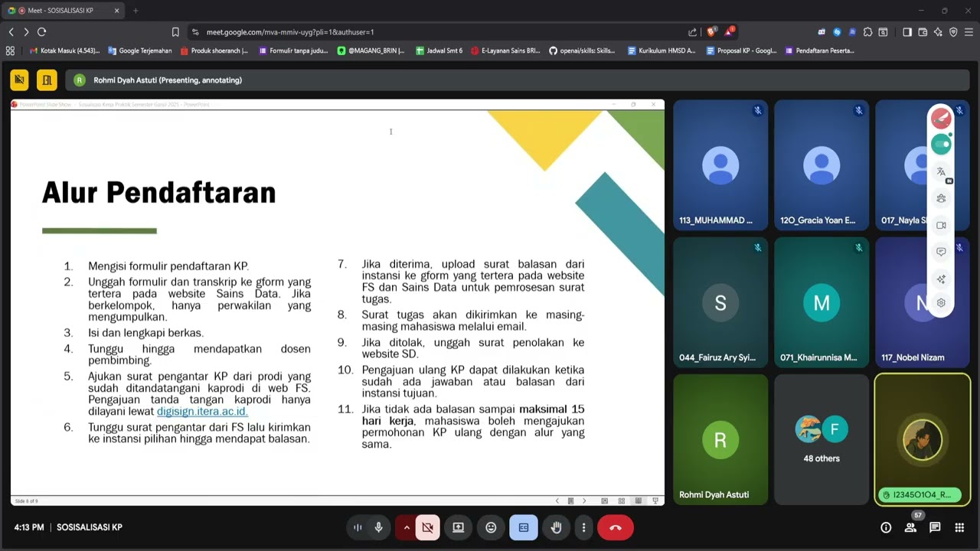The height and width of the screenshot is (551, 980).
Task: Open the emoji reactions button
Action: tap(491, 527)
